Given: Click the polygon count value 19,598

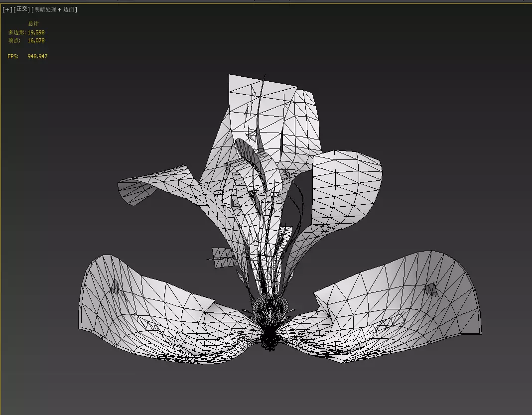Looking at the screenshot, I should point(36,32).
